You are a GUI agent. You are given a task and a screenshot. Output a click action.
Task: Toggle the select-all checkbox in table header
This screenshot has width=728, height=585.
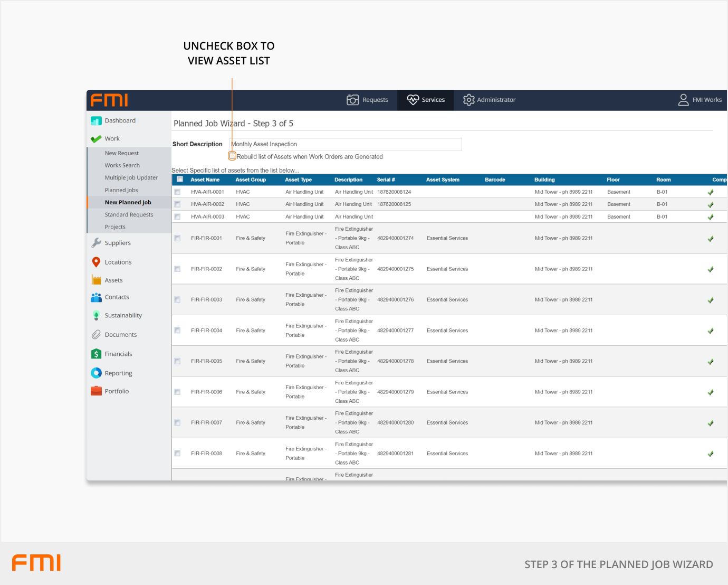(180, 180)
